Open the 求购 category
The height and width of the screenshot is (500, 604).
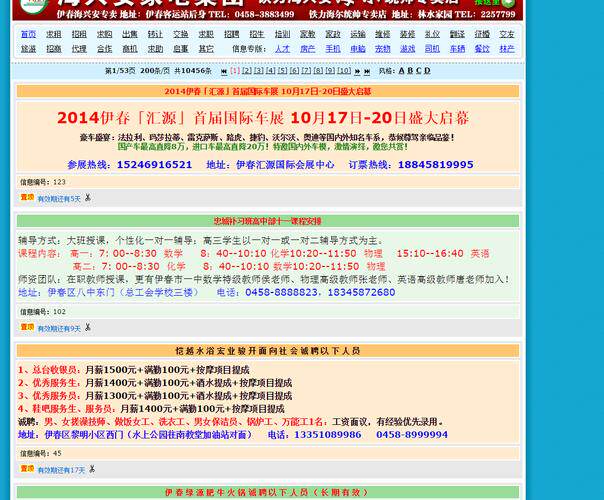coord(104,34)
